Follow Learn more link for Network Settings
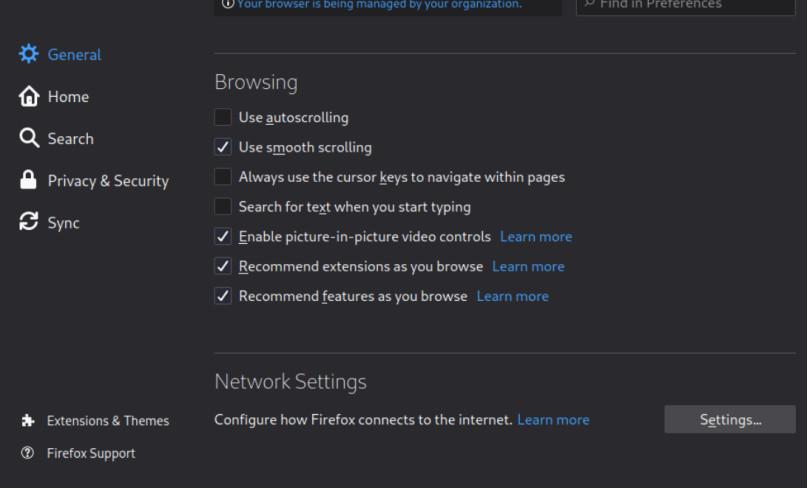The width and height of the screenshot is (808, 489). pyautogui.click(x=553, y=420)
